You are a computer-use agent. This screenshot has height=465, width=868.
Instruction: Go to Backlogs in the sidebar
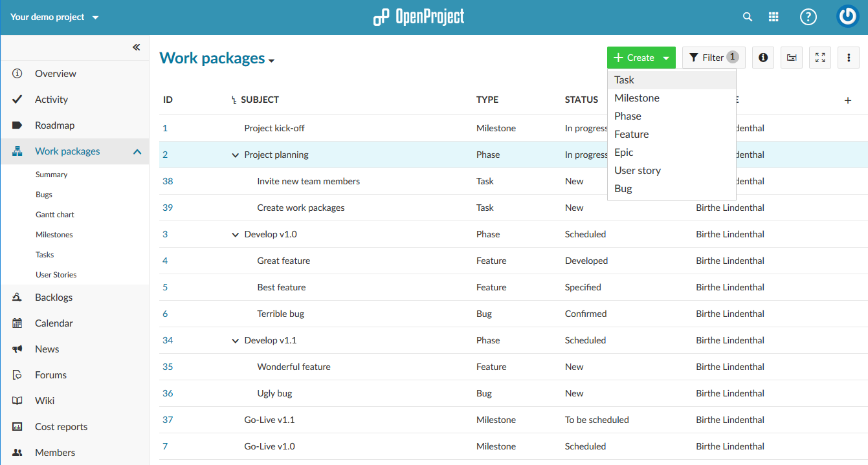54,297
